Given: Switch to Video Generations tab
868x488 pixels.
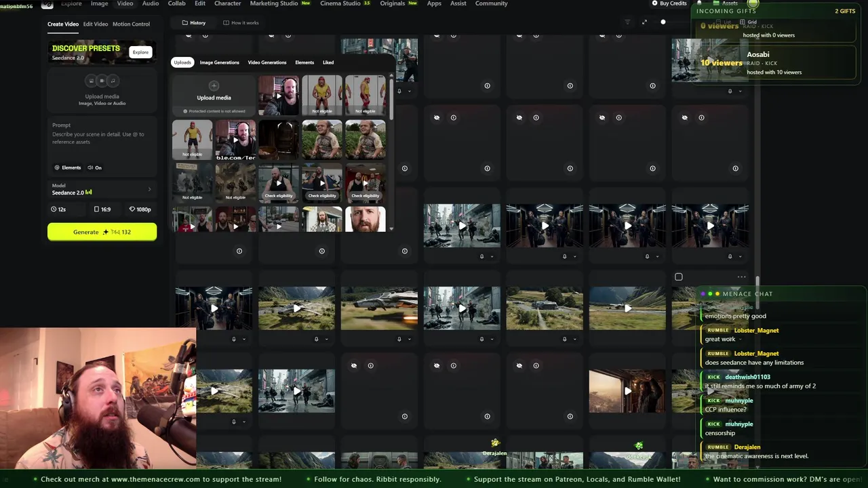Looking at the screenshot, I should click(267, 62).
